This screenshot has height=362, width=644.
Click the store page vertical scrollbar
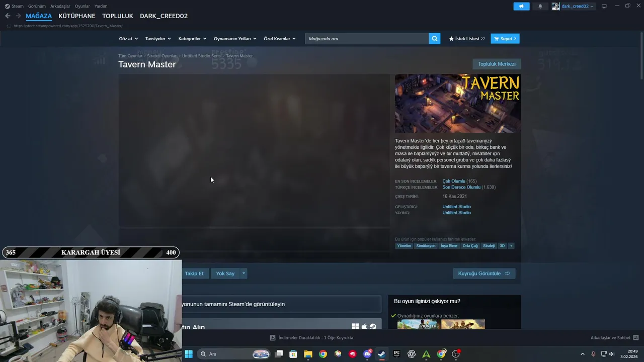point(641,55)
